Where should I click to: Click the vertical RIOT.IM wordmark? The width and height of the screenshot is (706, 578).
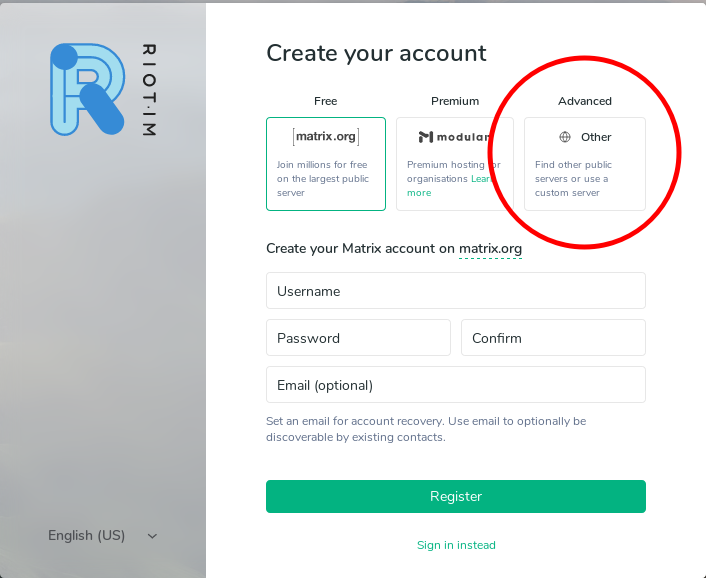click(x=149, y=90)
